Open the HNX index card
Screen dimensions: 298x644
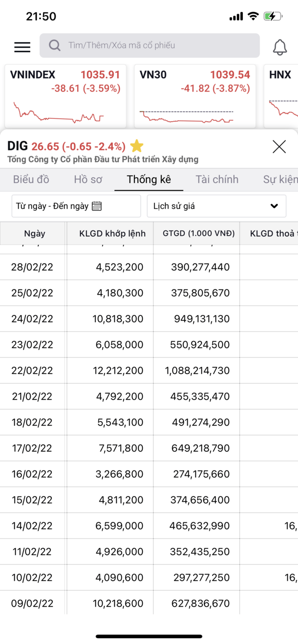(283, 96)
